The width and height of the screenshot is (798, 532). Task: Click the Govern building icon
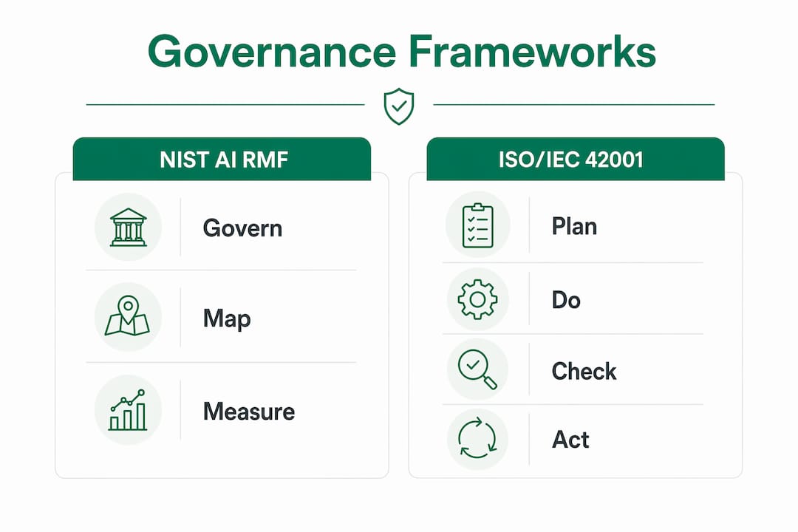(129, 227)
